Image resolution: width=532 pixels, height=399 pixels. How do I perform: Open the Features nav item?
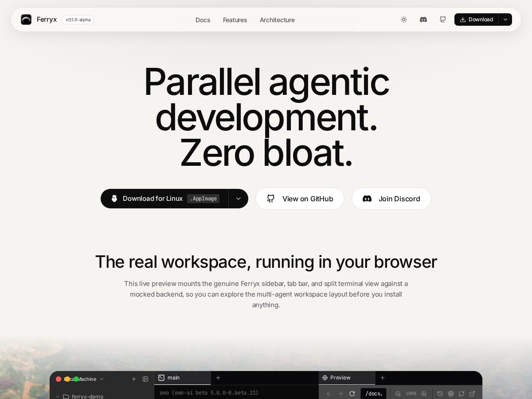pyautogui.click(x=235, y=20)
